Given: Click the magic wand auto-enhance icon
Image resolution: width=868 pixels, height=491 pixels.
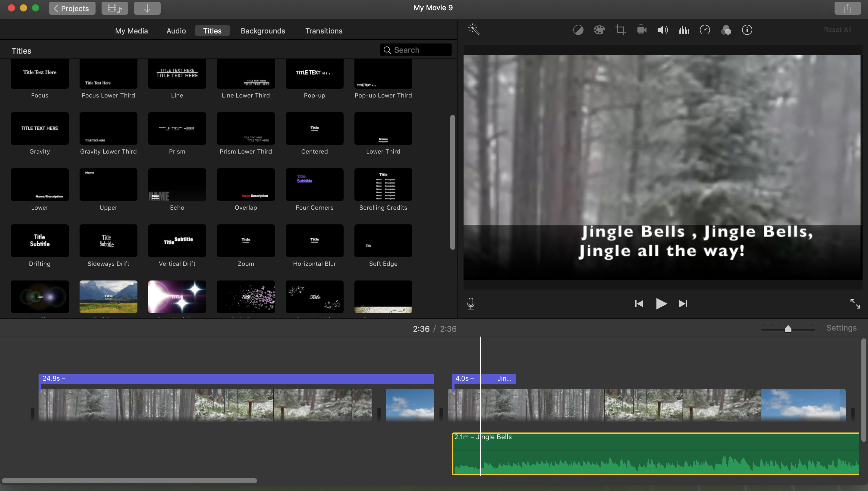Looking at the screenshot, I should click(x=473, y=29).
